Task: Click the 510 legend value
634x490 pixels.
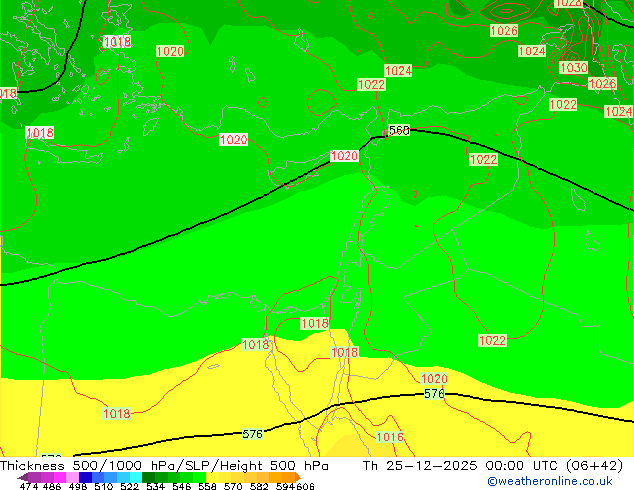Action: [x=104, y=486]
